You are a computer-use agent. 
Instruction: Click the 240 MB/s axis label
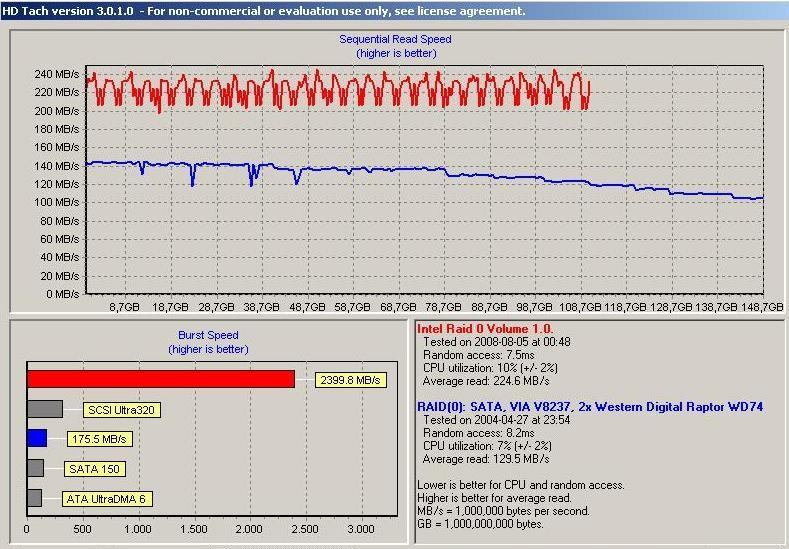(56, 74)
